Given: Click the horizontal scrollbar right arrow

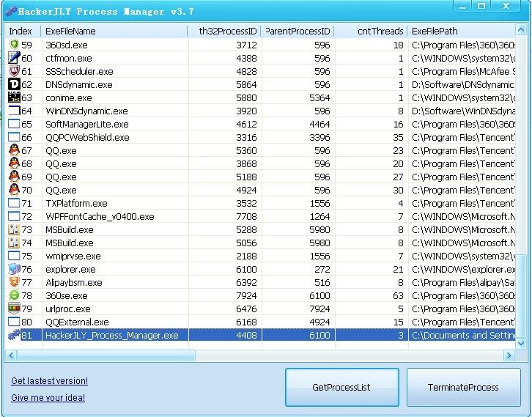Looking at the screenshot, I should click(x=509, y=355).
